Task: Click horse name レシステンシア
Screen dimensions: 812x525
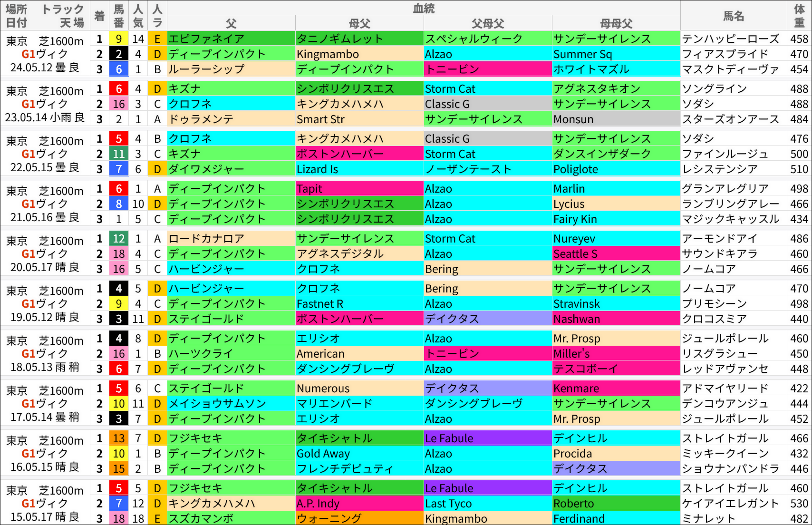Action: (734, 169)
